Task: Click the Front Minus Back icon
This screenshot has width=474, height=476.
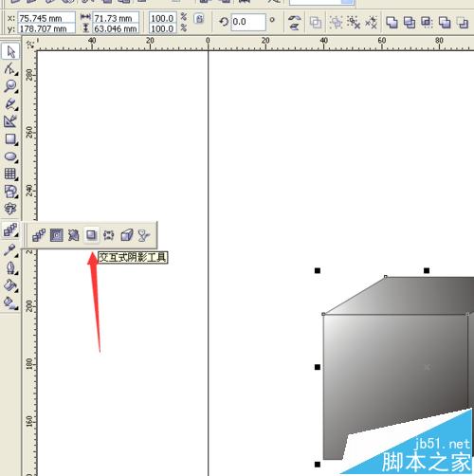Action: coord(463,23)
